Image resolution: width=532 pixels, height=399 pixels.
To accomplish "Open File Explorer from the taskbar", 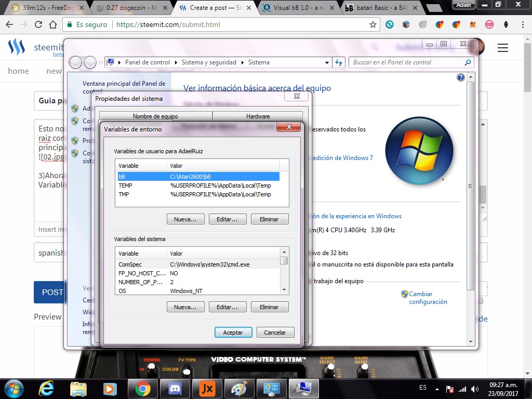I will coord(78,389).
